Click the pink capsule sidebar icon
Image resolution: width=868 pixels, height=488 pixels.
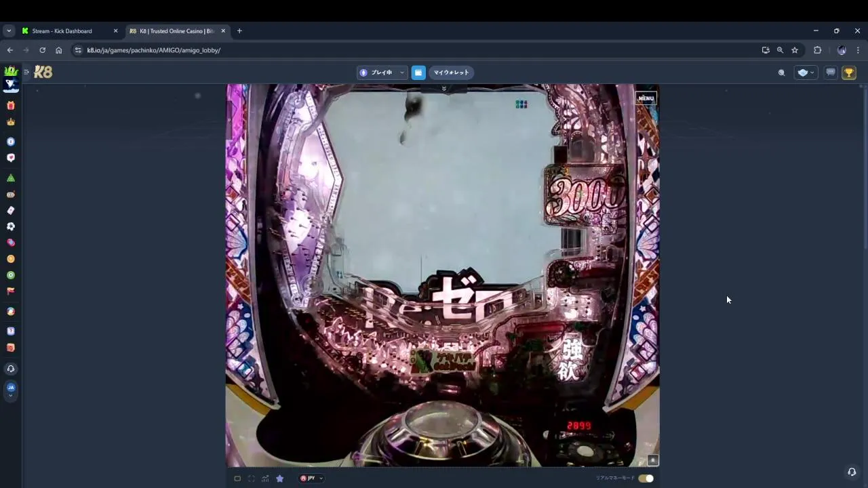pos(11,243)
